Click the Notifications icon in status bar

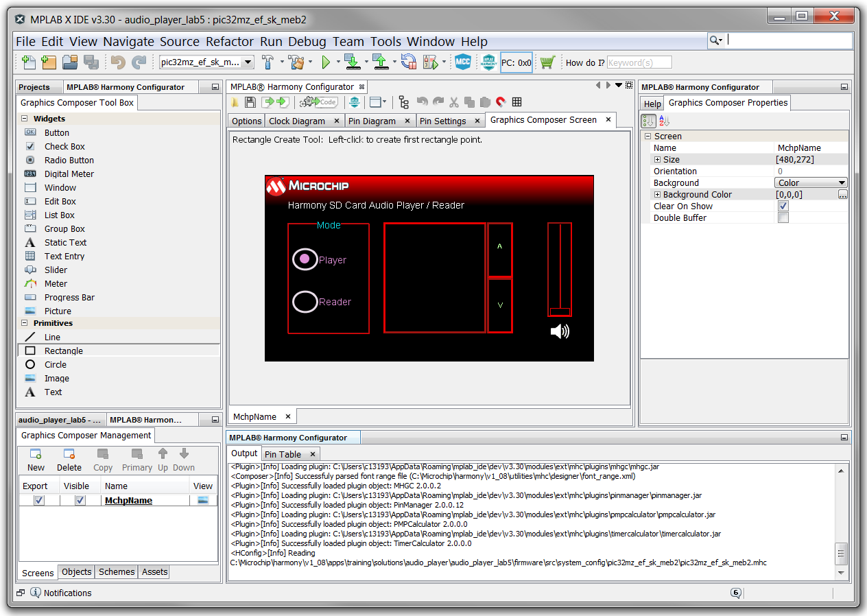pyautogui.click(x=36, y=593)
